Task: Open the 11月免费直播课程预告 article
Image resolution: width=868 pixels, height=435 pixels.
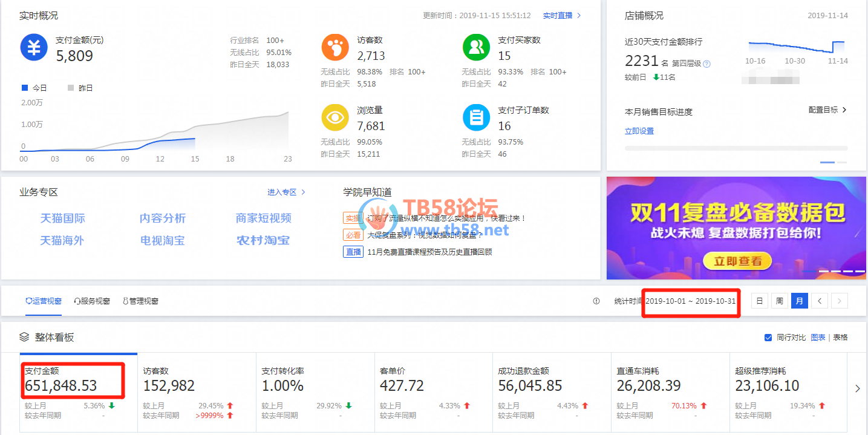Action: tap(430, 252)
